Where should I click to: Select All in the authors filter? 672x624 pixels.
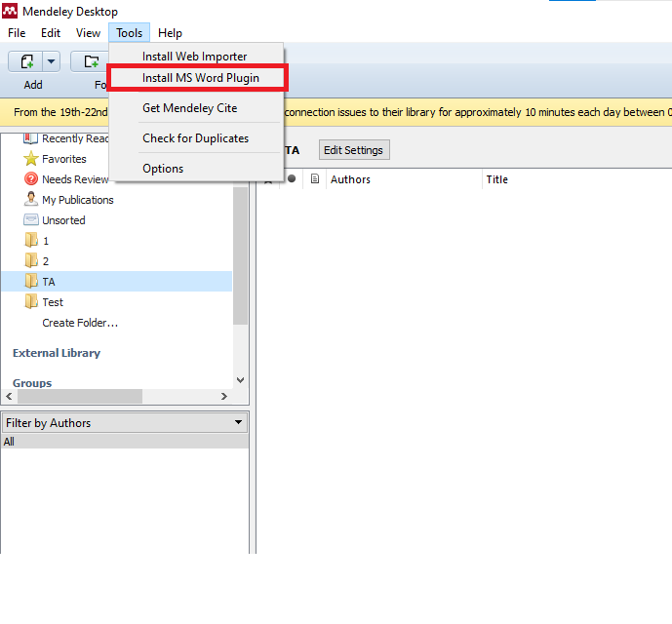coord(125,442)
